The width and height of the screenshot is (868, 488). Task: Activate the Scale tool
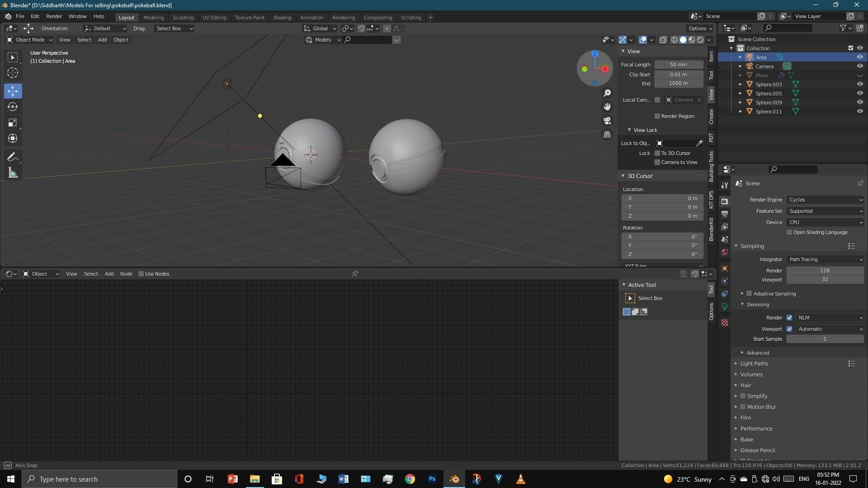click(13, 123)
